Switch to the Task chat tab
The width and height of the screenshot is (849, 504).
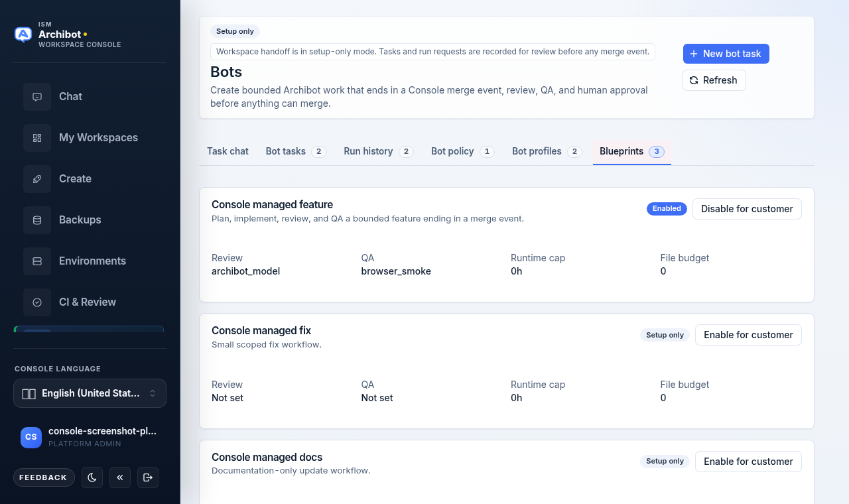pyautogui.click(x=228, y=151)
